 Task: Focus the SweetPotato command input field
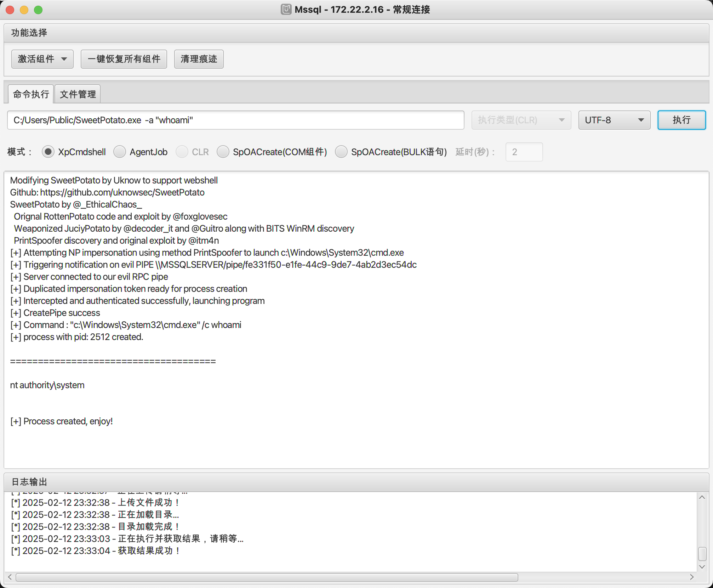pyautogui.click(x=236, y=120)
